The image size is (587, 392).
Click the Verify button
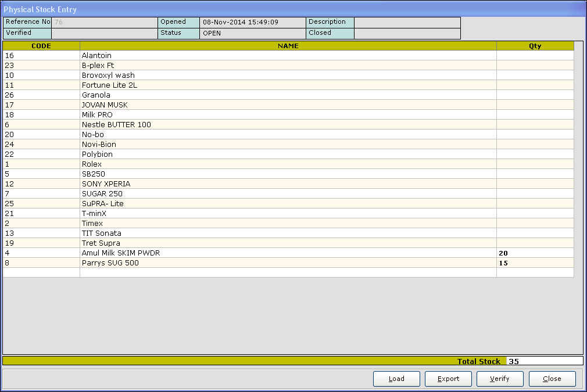(x=500, y=379)
